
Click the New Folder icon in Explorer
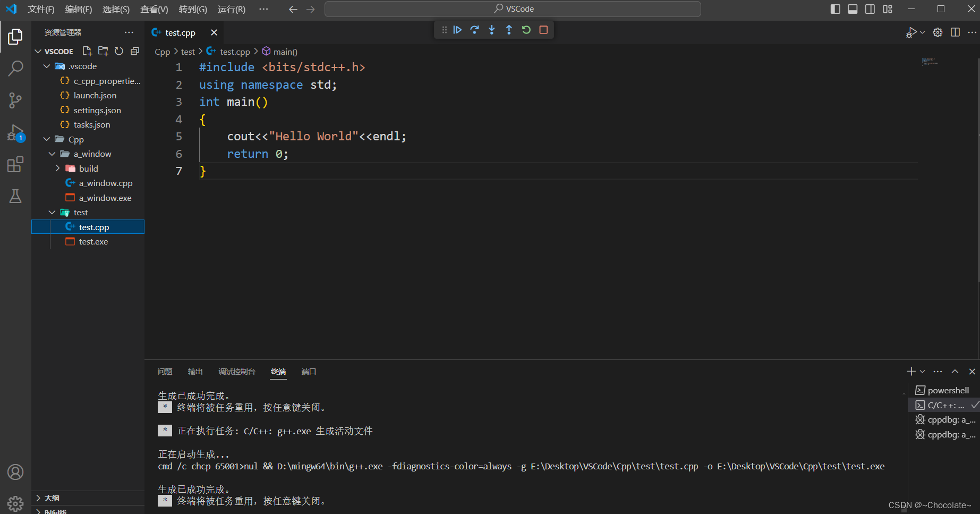(x=103, y=51)
